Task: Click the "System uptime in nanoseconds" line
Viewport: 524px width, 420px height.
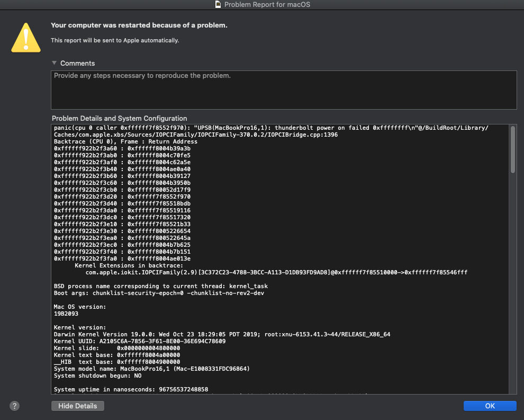Action: 131,389
